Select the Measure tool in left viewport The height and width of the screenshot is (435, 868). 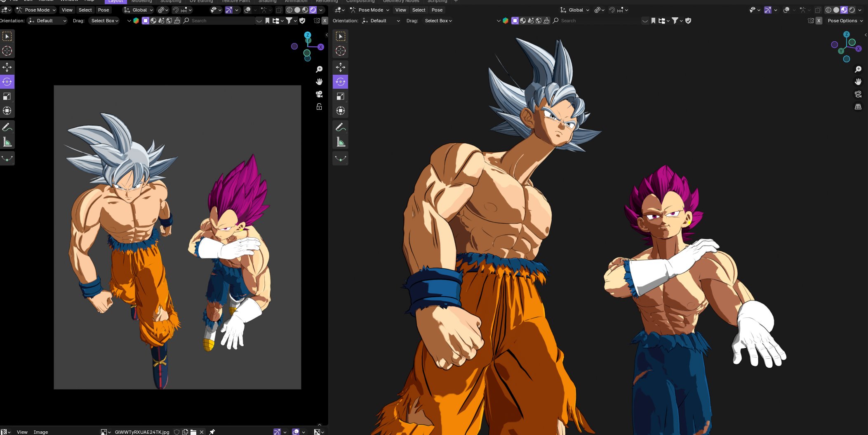(7, 142)
